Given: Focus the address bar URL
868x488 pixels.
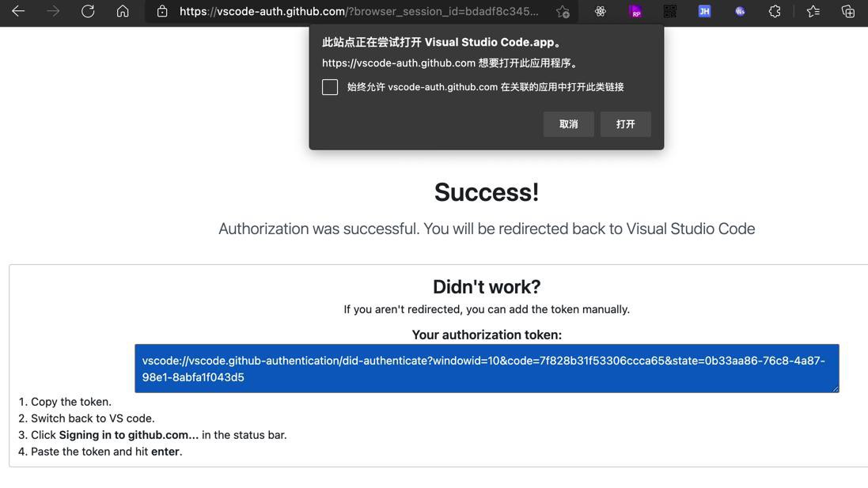Looking at the screenshot, I should coord(358,11).
